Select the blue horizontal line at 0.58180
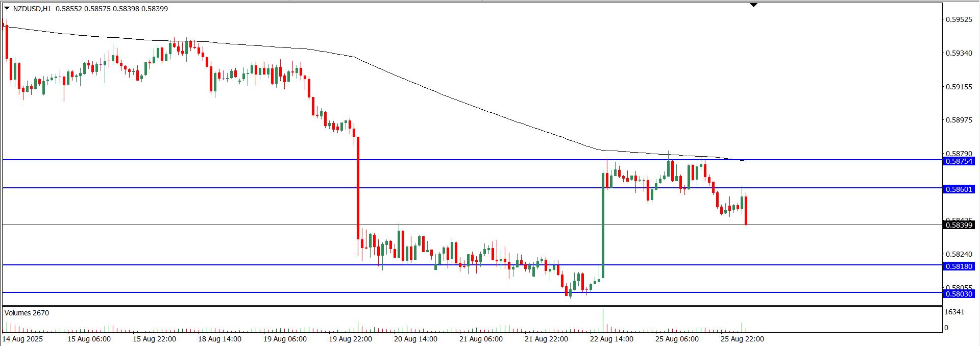Screen dimensions: 980x346 click(472, 265)
